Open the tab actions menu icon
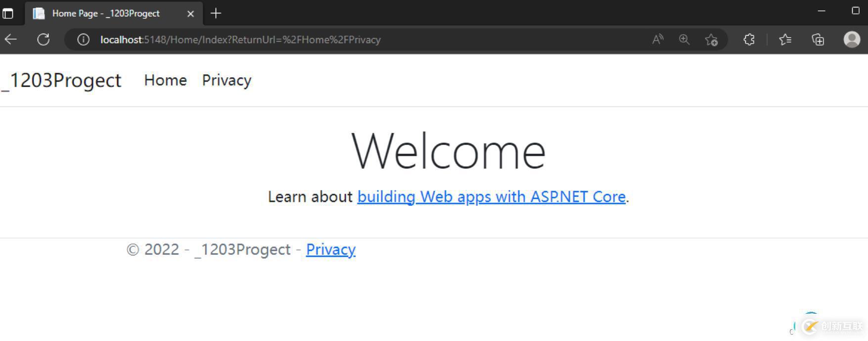The height and width of the screenshot is (341, 868). point(8,13)
